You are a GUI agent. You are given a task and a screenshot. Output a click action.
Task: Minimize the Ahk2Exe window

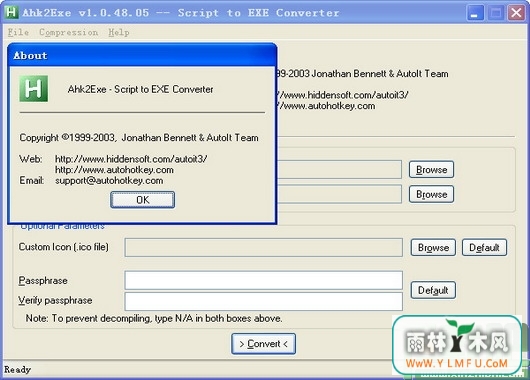click(x=475, y=13)
